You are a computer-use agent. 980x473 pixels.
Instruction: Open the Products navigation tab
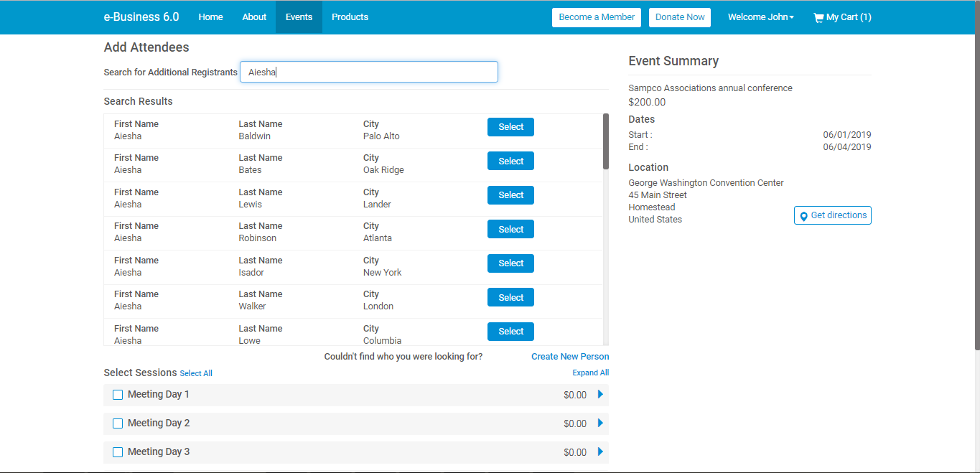tap(350, 17)
